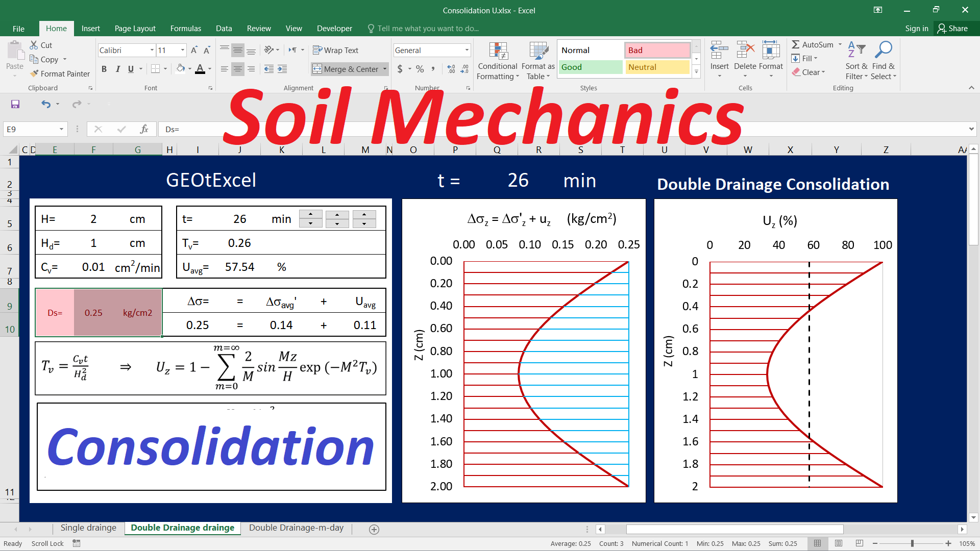Screen dimensions: 980x551
Task: Click the AutoSum button
Action: point(813,45)
